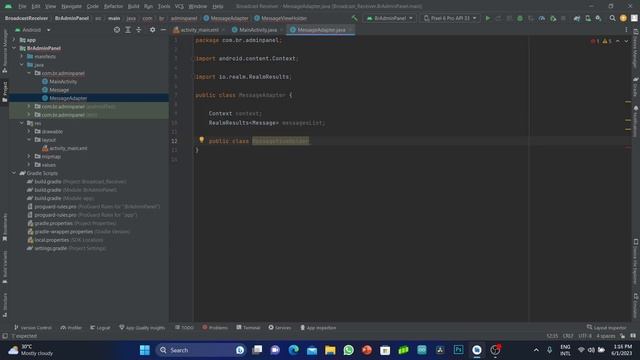
Task: Switch to MainActivity.java tab
Action: coord(257,30)
